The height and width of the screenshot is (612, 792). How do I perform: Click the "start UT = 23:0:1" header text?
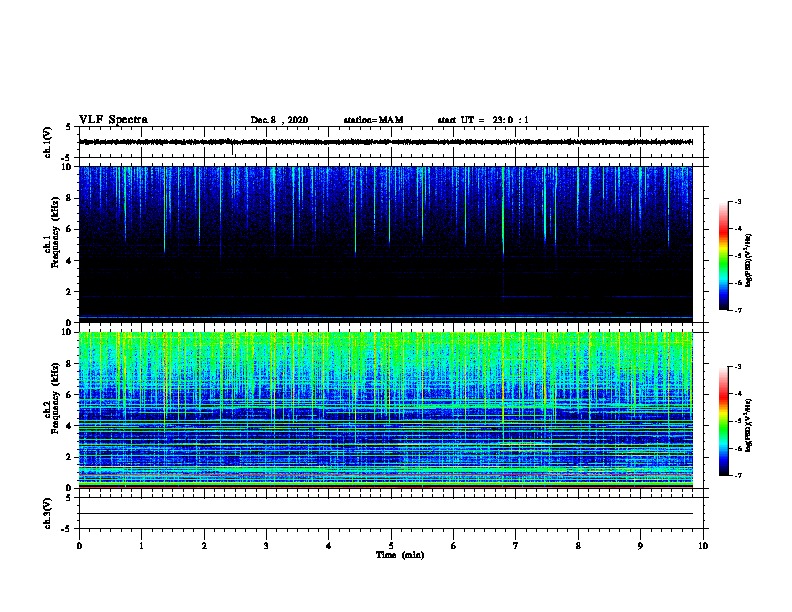tap(483, 120)
